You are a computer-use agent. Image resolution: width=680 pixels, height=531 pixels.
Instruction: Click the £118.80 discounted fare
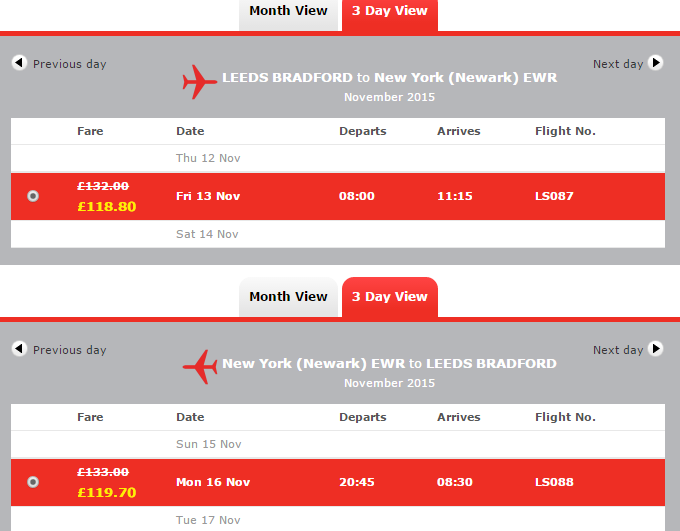click(x=107, y=206)
